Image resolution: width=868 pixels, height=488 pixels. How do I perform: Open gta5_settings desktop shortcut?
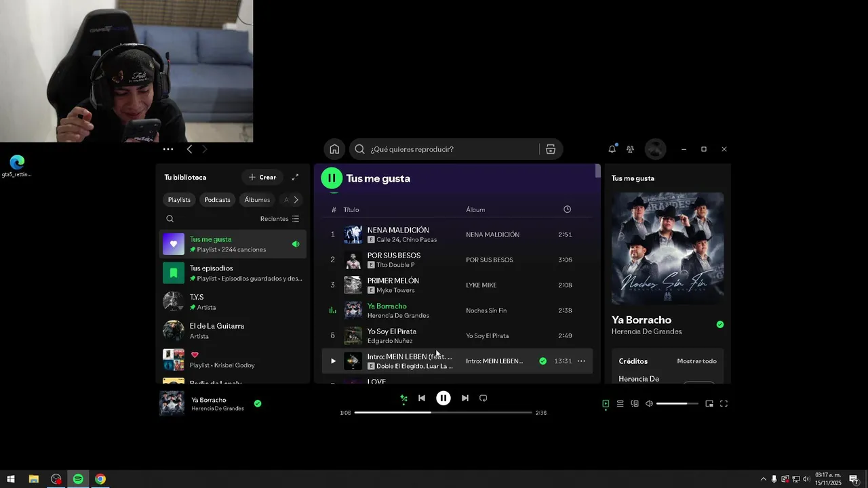tap(16, 166)
